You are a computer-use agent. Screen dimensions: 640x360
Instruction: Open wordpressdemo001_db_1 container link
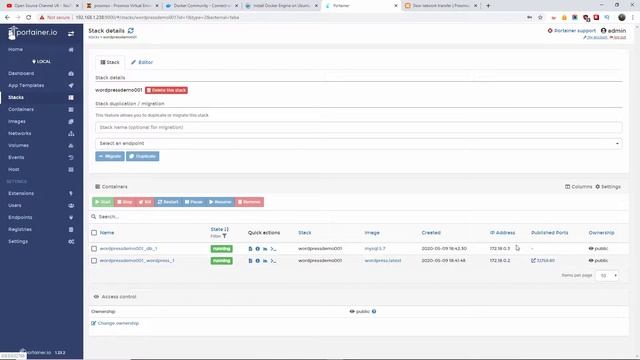coord(128,249)
